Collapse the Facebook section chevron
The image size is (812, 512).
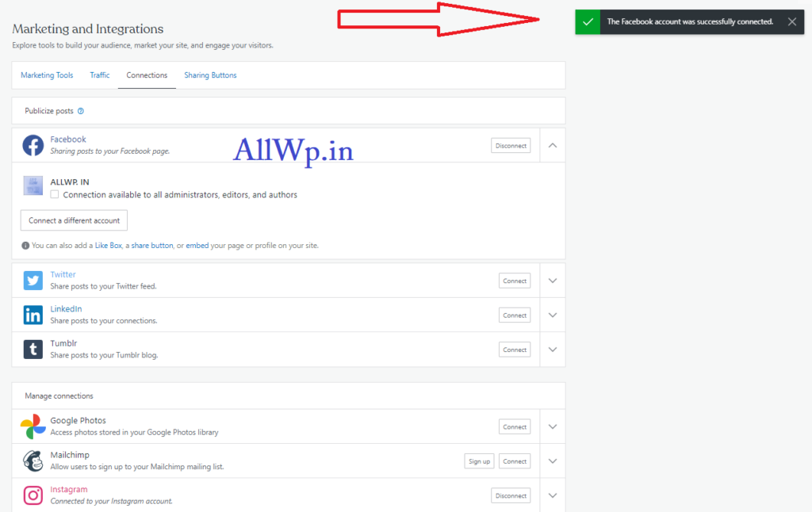tap(553, 146)
